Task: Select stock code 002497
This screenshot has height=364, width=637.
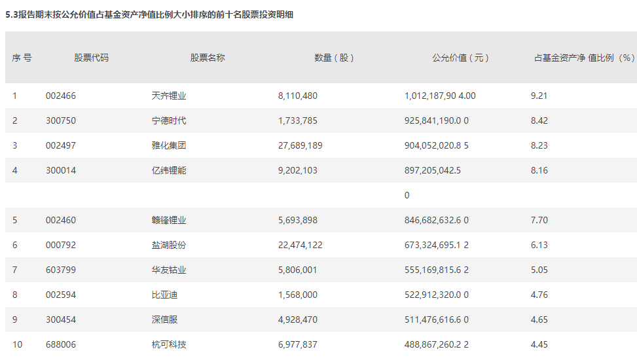Action: [61, 145]
